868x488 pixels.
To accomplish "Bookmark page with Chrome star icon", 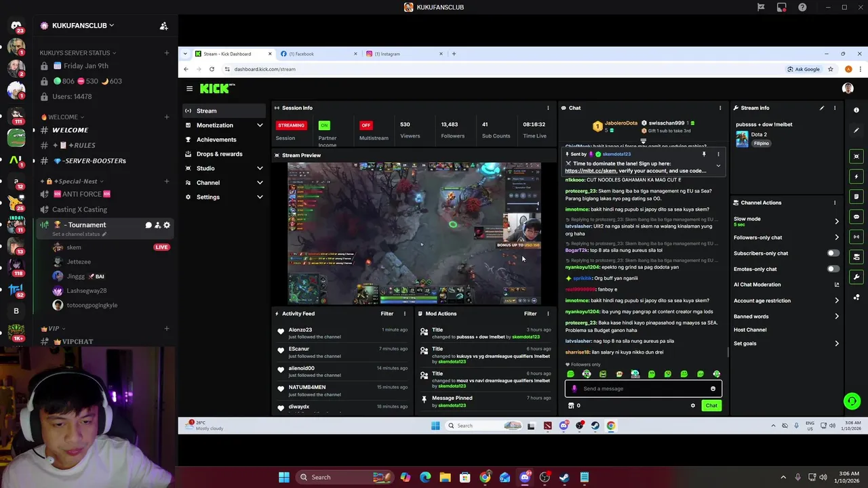I will point(830,69).
